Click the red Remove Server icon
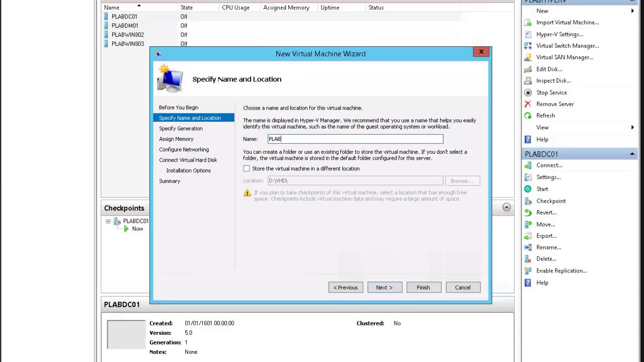The width and height of the screenshot is (644, 362). click(528, 104)
